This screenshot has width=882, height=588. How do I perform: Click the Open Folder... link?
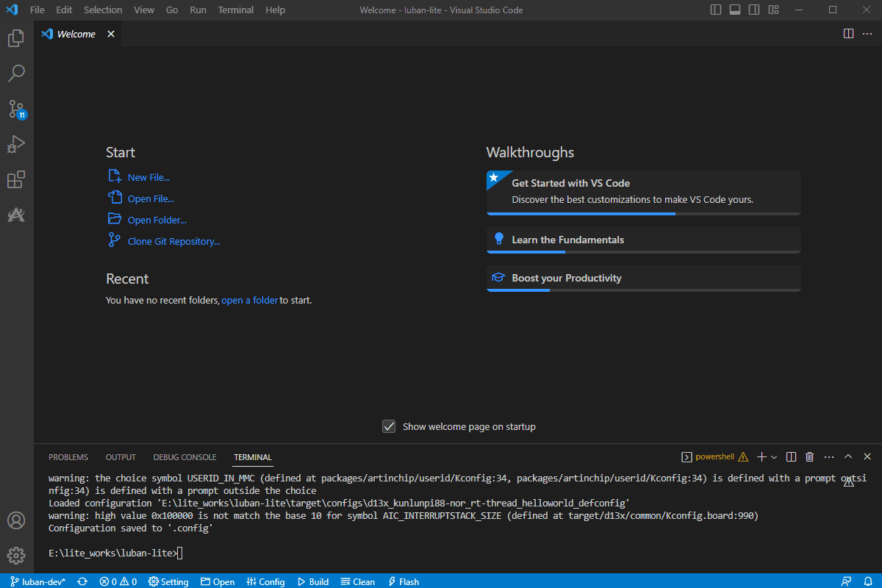click(x=157, y=220)
